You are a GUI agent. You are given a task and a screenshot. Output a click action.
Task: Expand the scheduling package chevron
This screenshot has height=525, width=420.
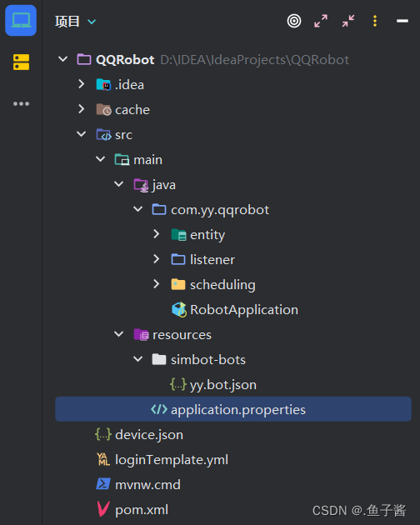pyautogui.click(x=157, y=284)
